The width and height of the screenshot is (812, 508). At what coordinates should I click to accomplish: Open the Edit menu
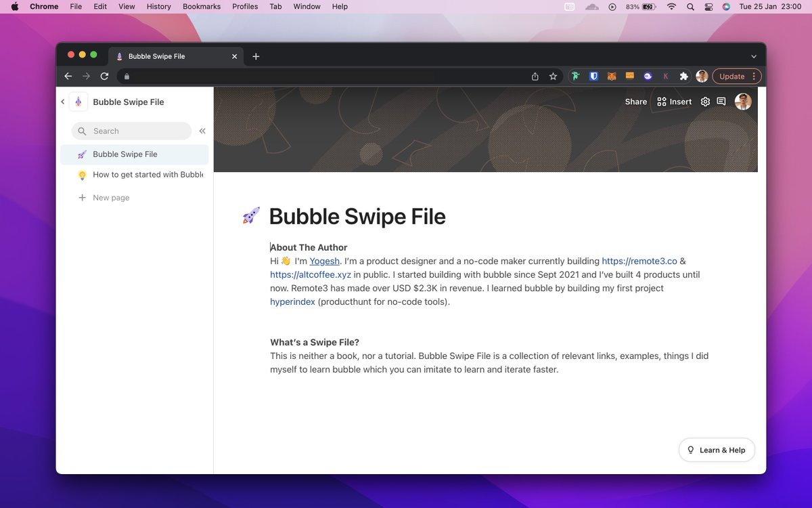[x=100, y=7]
